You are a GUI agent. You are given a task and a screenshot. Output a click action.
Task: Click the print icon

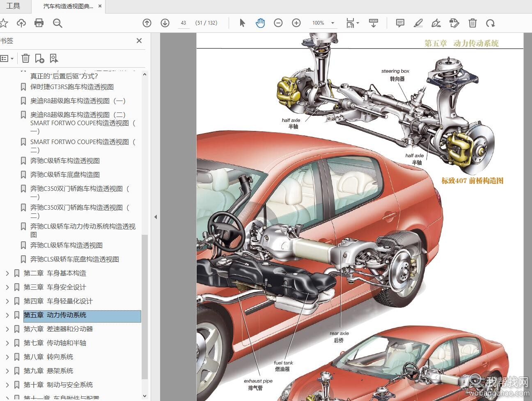click(39, 23)
